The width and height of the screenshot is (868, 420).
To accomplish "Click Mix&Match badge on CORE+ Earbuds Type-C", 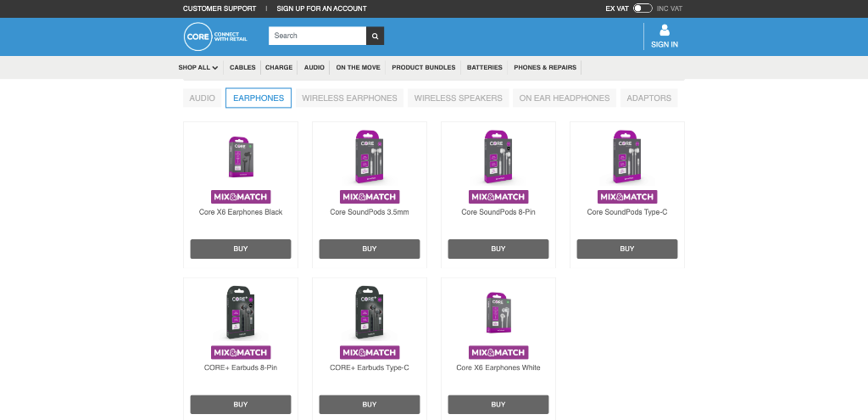I will [370, 352].
